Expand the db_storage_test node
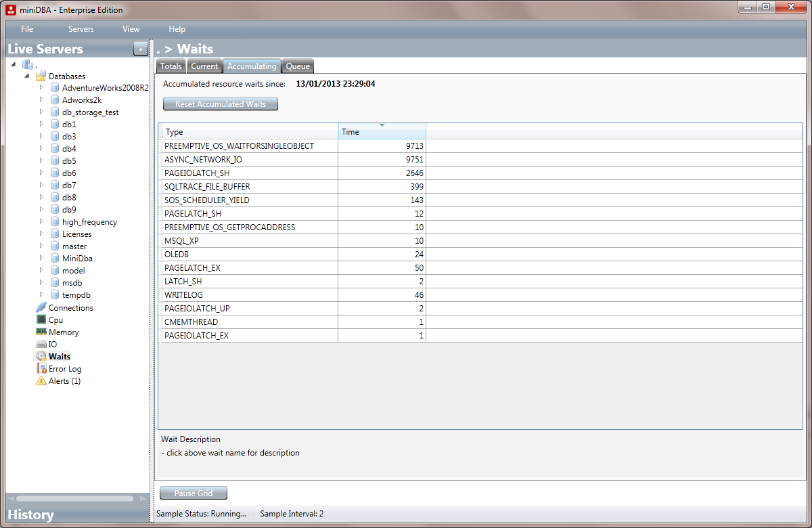This screenshot has height=528, width=812. [41, 112]
